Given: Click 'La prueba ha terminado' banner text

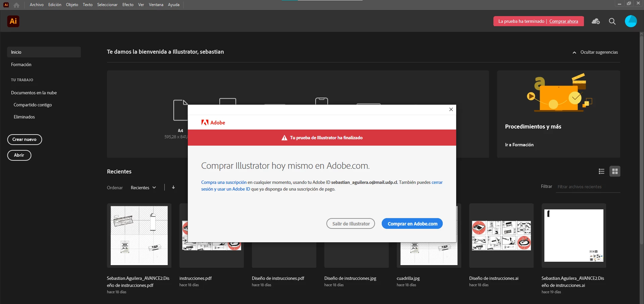Looking at the screenshot, I should pos(521,21).
